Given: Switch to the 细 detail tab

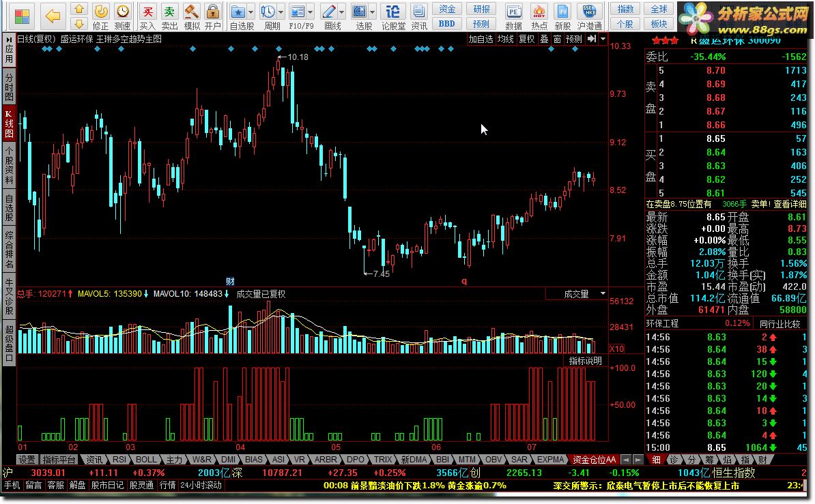Looking at the screenshot, I should [657, 460].
